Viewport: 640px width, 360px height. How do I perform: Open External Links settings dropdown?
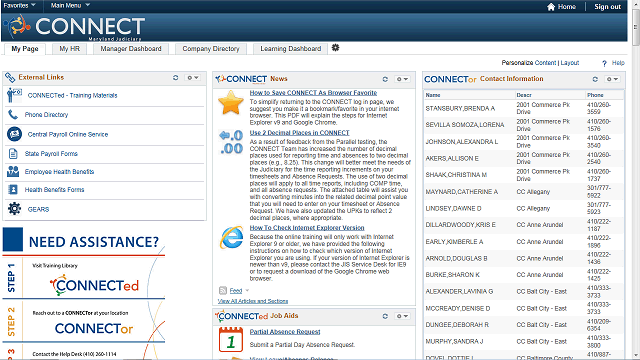192,78
